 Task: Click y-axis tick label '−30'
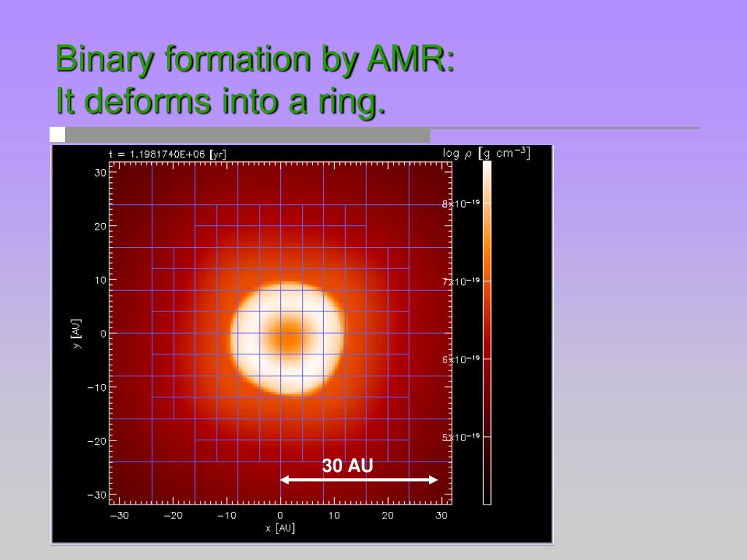pyautogui.click(x=97, y=495)
